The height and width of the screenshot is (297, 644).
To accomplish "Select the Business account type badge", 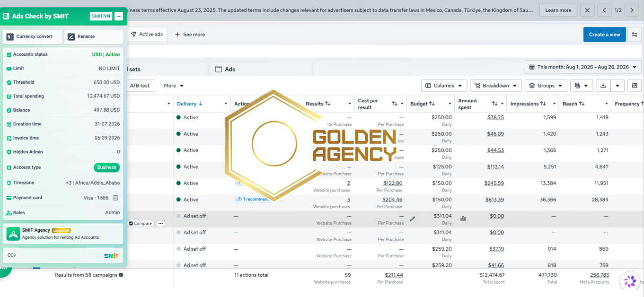I will click(x=106, y=167).
